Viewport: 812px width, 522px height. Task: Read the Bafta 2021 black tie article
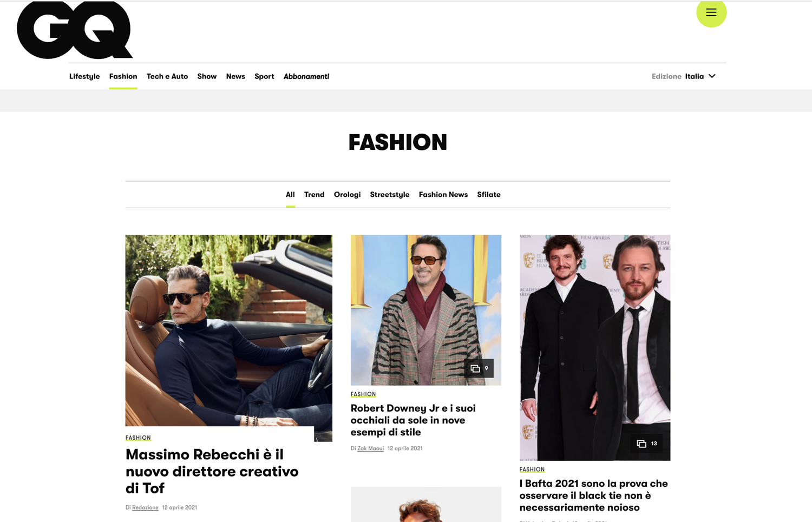593,495
